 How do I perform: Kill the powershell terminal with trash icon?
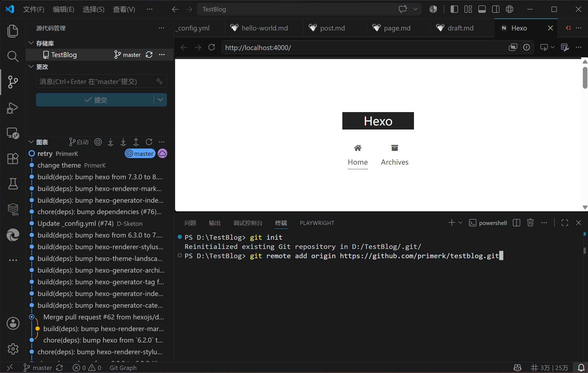coord(530,223)
